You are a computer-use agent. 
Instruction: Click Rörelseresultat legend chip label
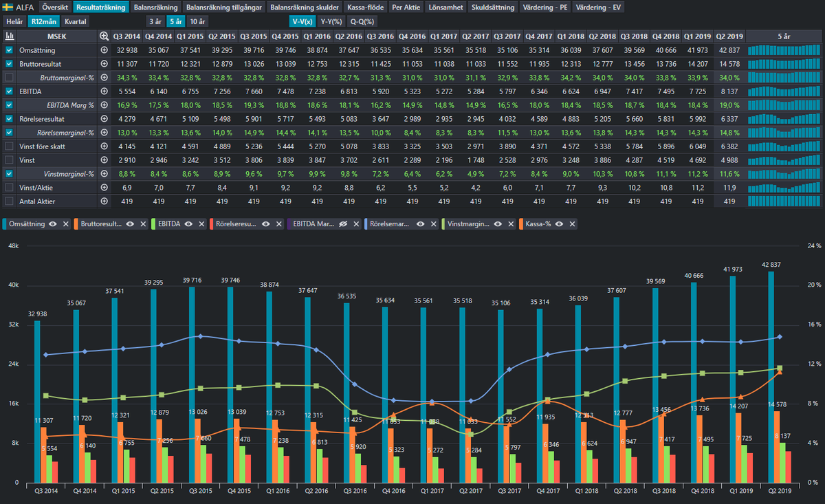tap(235, 224)
